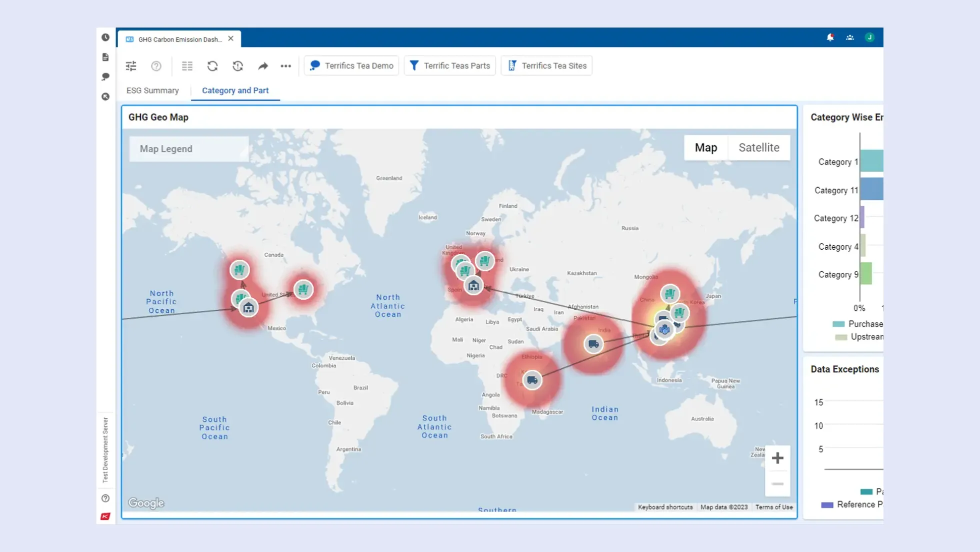Open the help question mark toolbar icon

[156, 66]
